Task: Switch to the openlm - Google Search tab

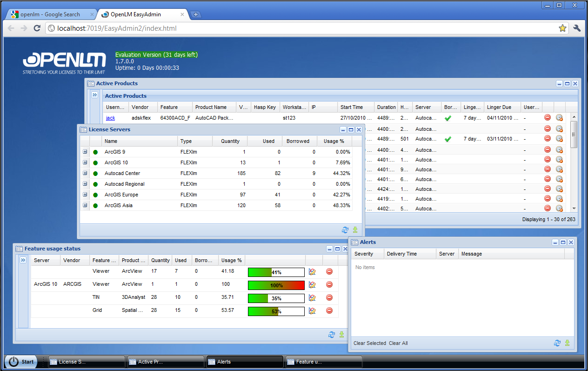Action: coord(50,14)
